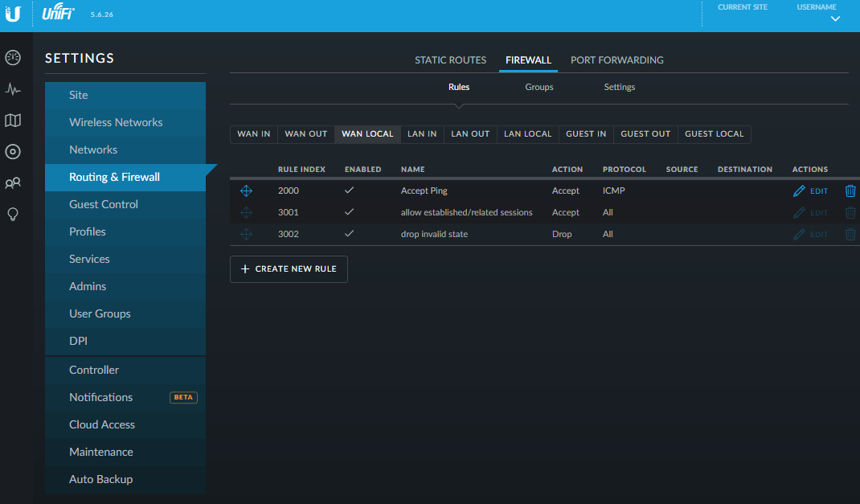Toggle enabled checkmark for Accept Ping rule
This screenshot has height=504, width=860.
click(349, 191)
